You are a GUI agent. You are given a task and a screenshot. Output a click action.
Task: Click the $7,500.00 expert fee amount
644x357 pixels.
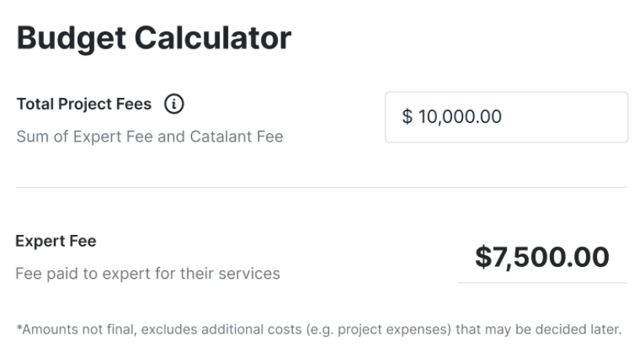click(x=542, y=258)
